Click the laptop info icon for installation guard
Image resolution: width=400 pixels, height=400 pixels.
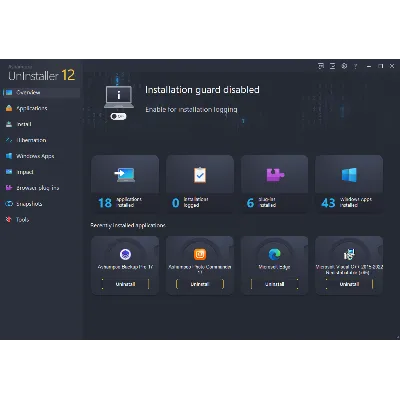tap(119, 97)
